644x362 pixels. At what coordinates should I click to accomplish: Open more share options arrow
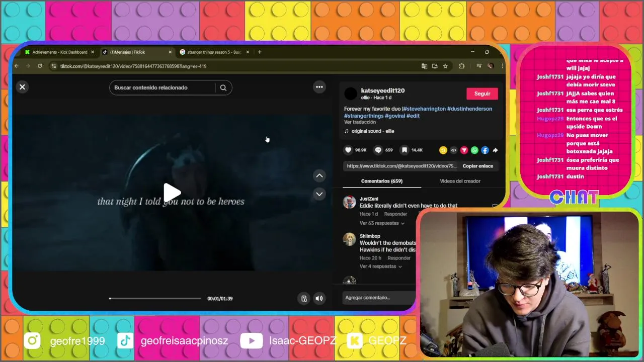(495, 150)
